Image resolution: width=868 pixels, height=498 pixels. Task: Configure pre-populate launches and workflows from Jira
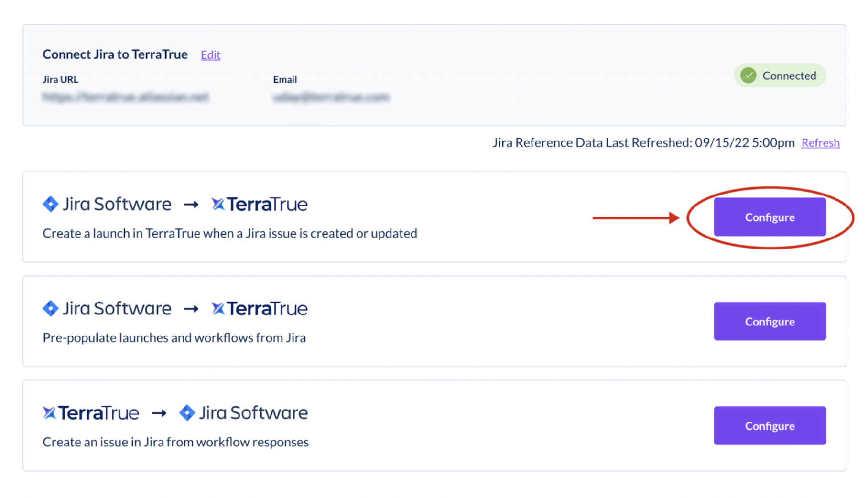coord(770,321)
